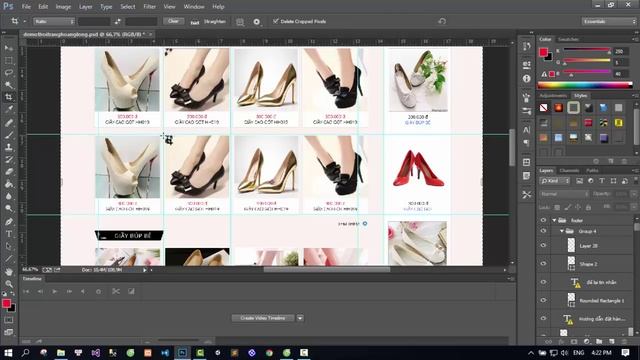The width and height of the screenshot is (640, 360).
Task: Select the Pen tool
Action: click(9, 222)
